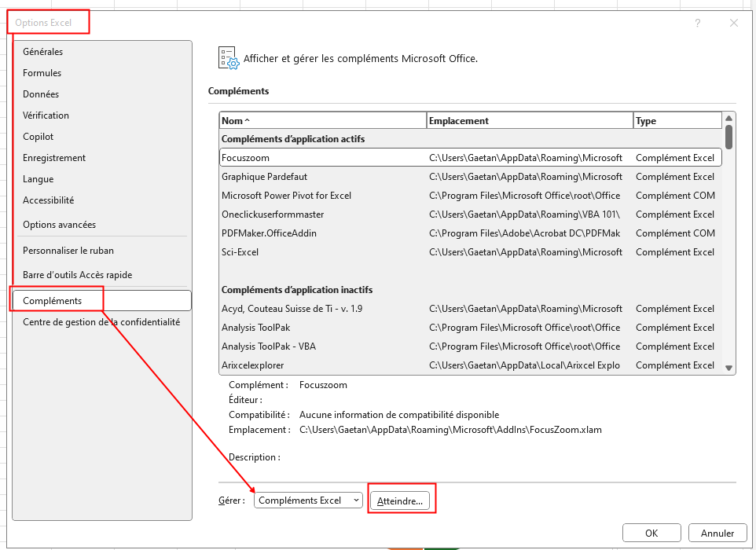
Task: Select the Analysis ToolPak - VBA row
Action: [x=269, y=346]
